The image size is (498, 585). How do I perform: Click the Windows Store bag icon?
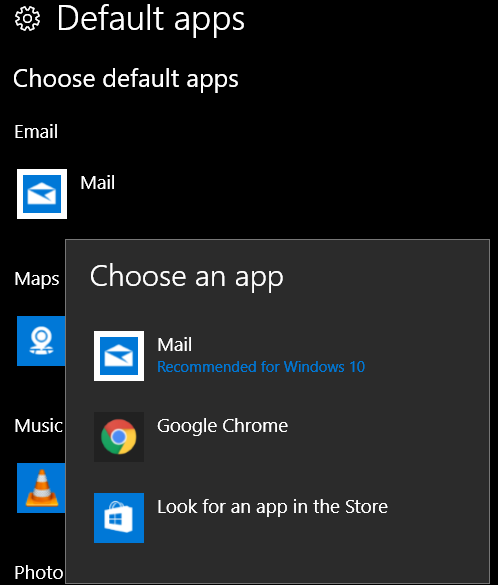[x=119, y=518]
